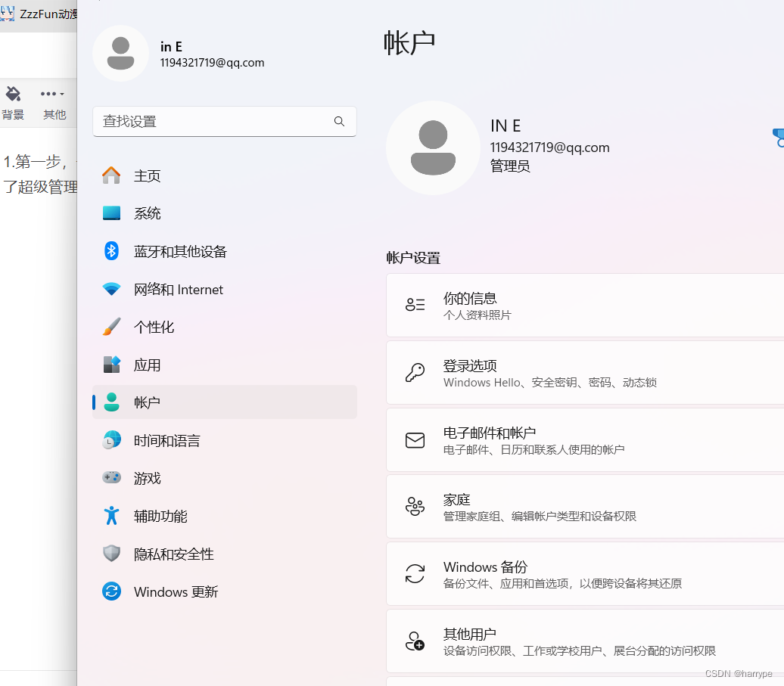Click the 帐户设置 section heading
Viewport: 784px width, 686px height.
tap(413, 258)
